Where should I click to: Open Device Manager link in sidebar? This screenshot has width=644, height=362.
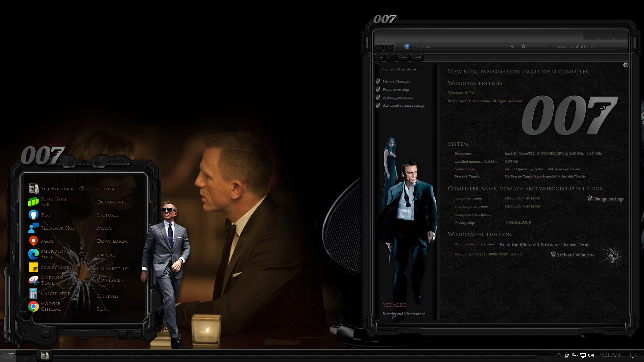(396, 81)
